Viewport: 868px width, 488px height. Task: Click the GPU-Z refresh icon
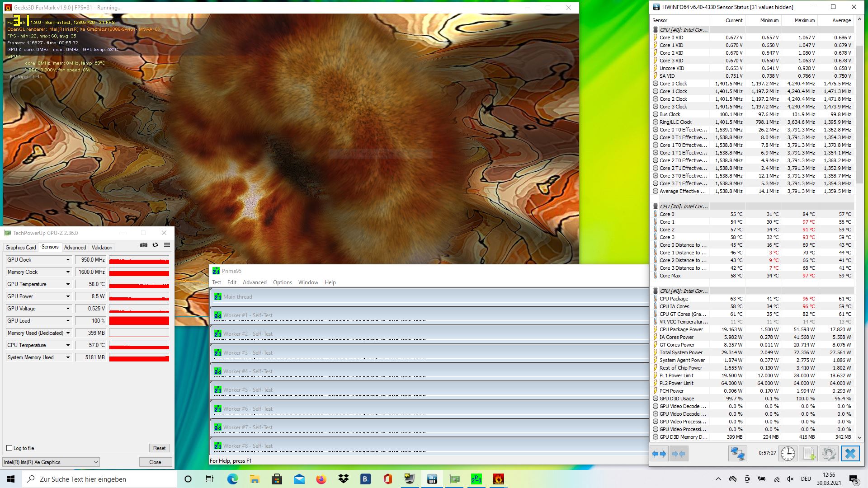pyautogui.click(x=155, y=245)
